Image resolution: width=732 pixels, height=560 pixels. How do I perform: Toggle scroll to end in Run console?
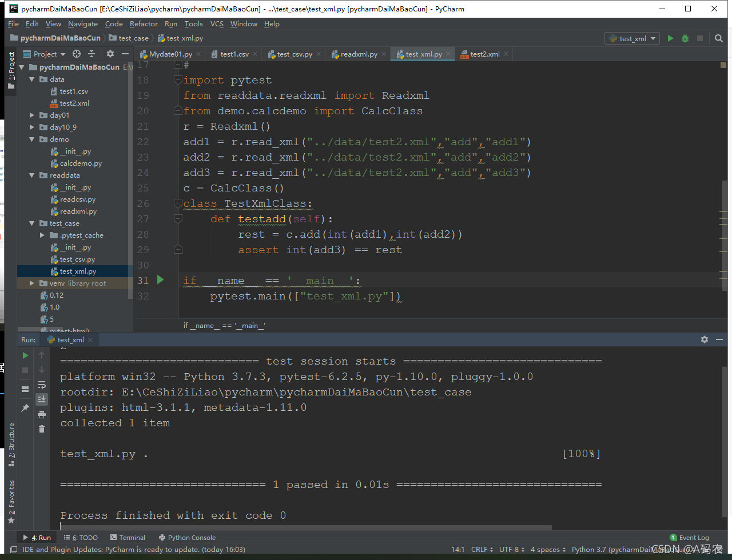click(x=42, y=399)
